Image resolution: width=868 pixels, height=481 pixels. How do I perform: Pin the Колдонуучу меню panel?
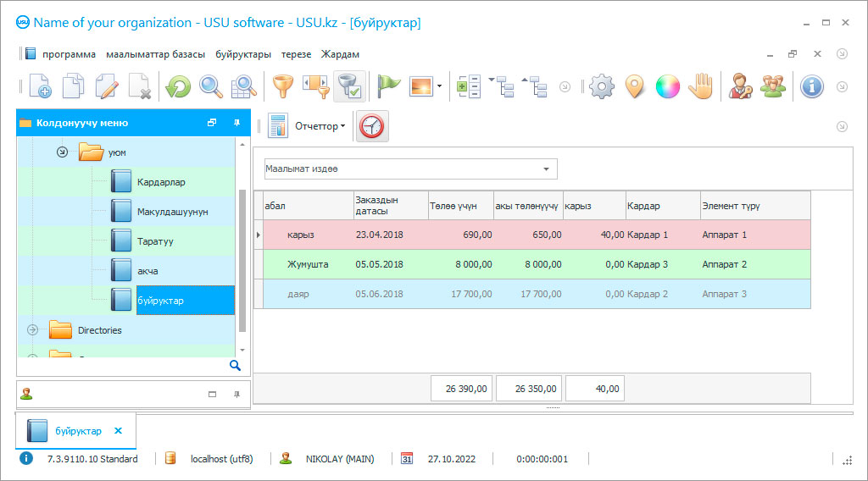237,123
